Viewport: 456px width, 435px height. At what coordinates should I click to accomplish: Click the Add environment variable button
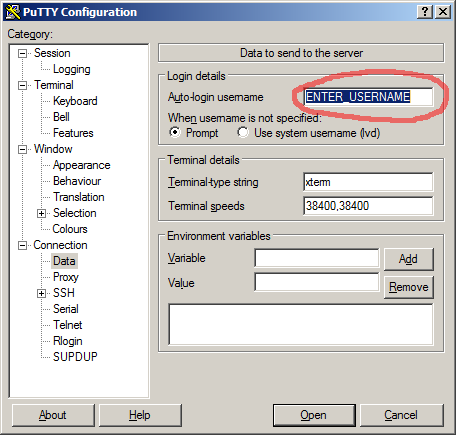409,259
